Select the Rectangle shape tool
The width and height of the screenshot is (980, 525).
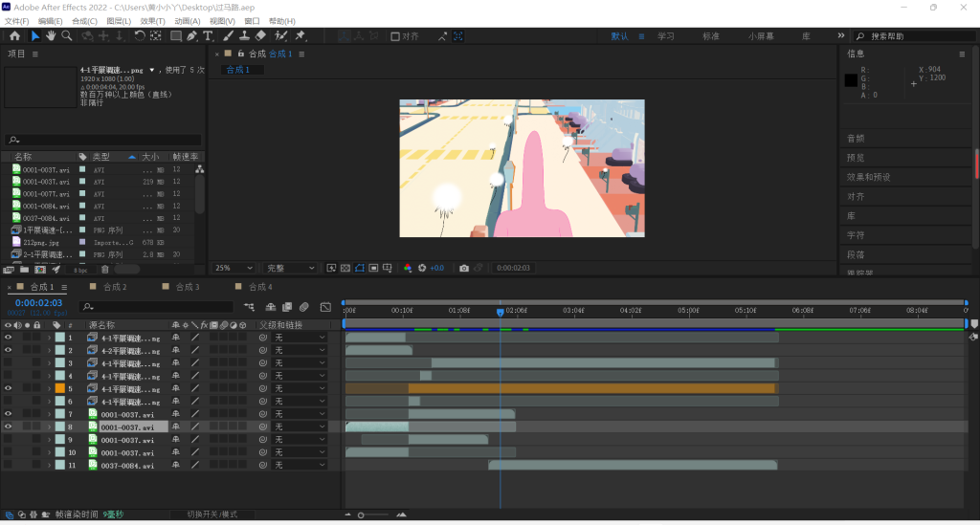(x=176, y=36)
